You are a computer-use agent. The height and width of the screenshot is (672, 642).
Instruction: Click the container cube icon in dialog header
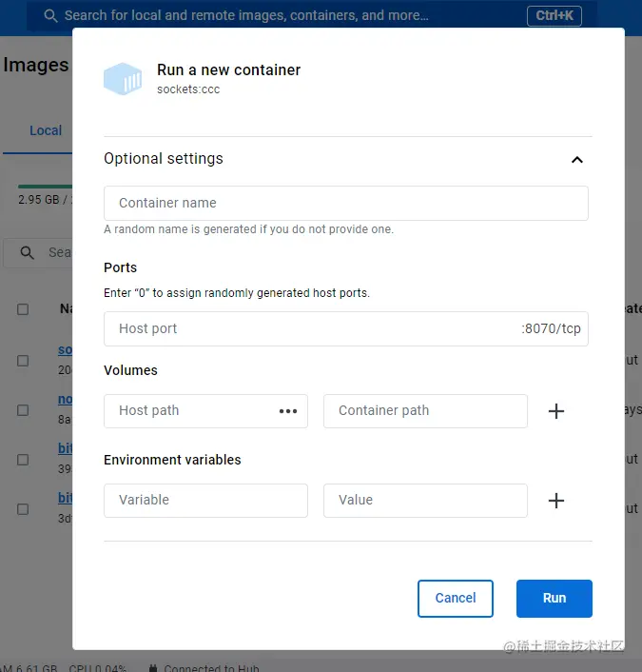pos(123,79)
